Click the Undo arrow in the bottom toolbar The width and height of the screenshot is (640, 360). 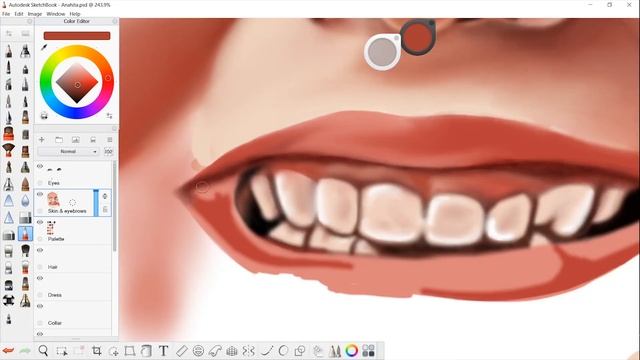pos(8,351)
